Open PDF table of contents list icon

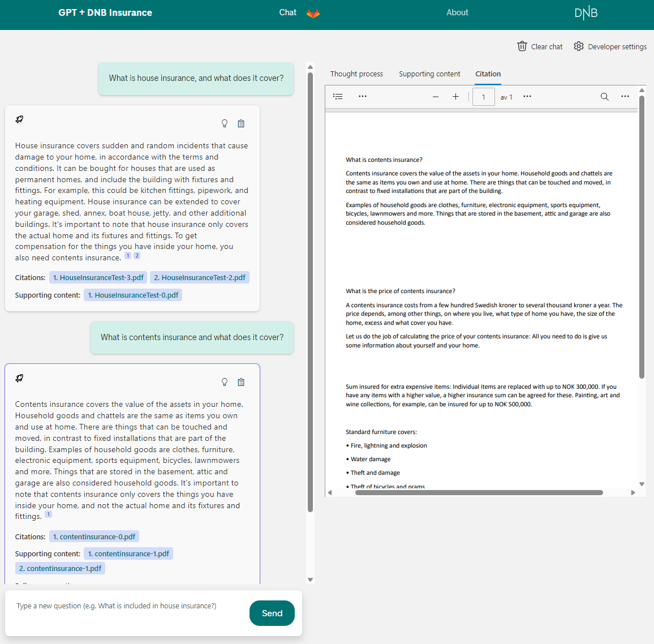pos(338,96)
